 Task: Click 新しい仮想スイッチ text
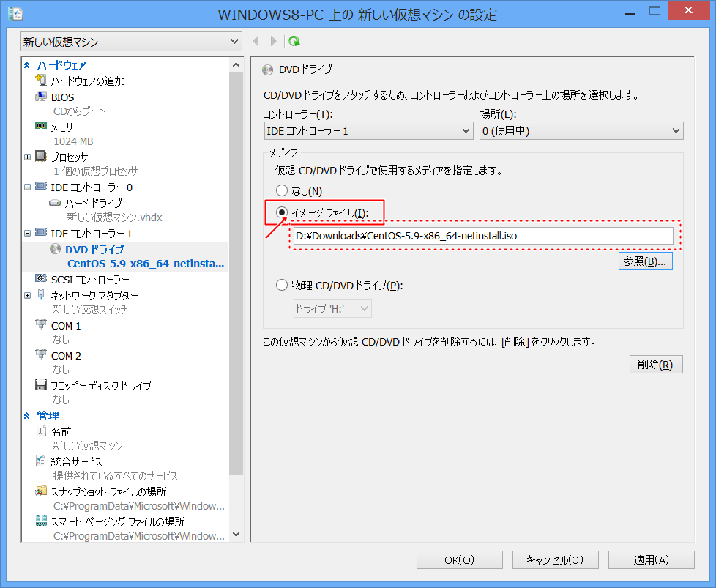tap(90, 309)
